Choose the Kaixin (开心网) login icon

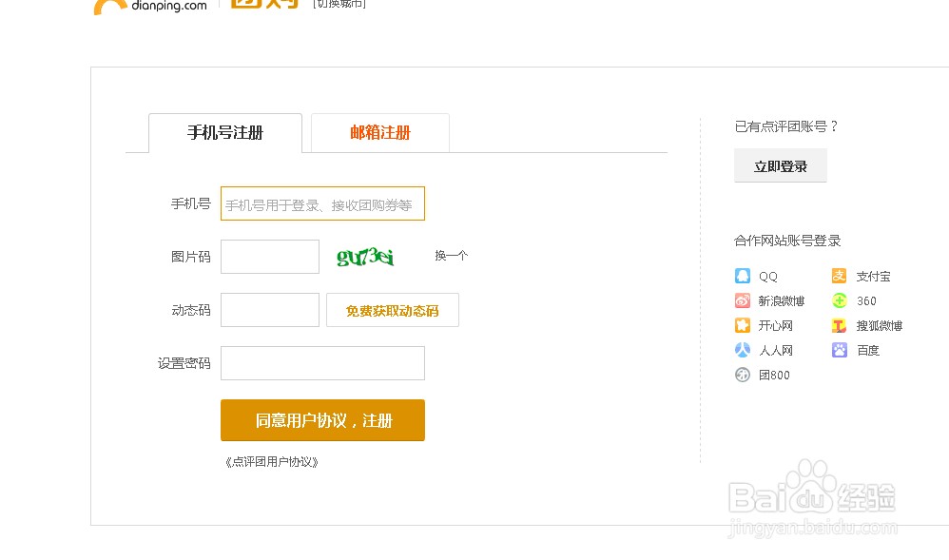pos(743,325)
